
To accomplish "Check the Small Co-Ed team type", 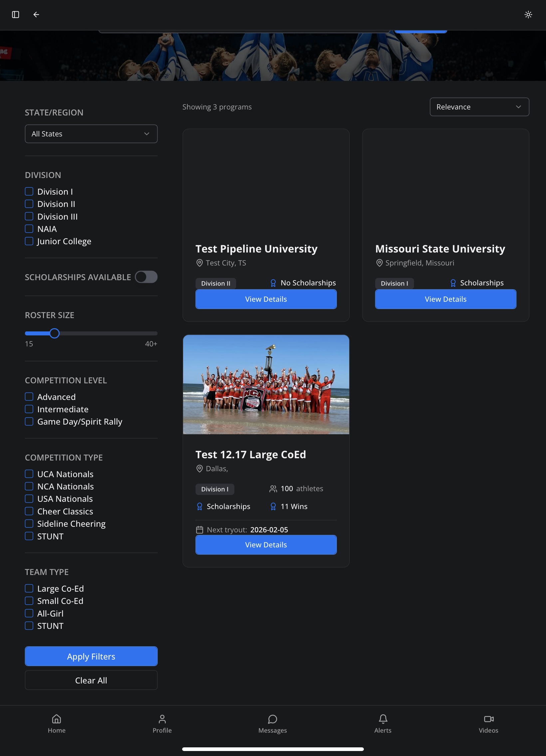I will tap(29, 601).
